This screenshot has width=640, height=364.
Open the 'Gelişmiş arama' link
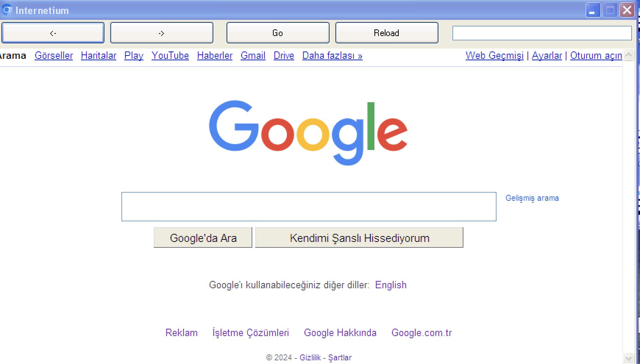pos(532,198)
